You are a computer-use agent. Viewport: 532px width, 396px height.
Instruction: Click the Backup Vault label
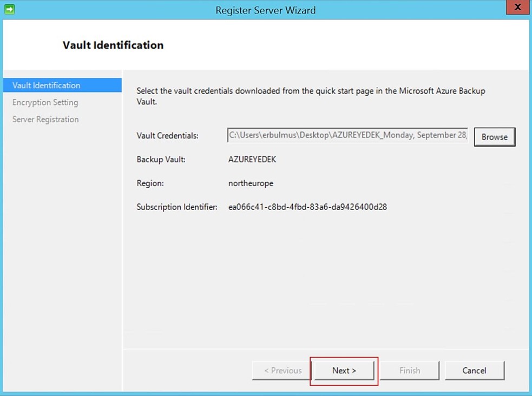[x=161, y=160]
